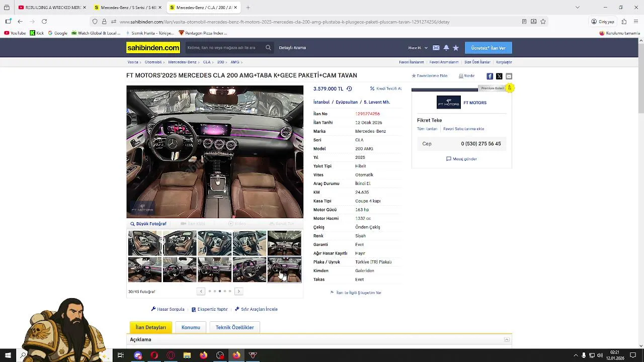Reload the page with refresh icon

[x=44, y=22]
